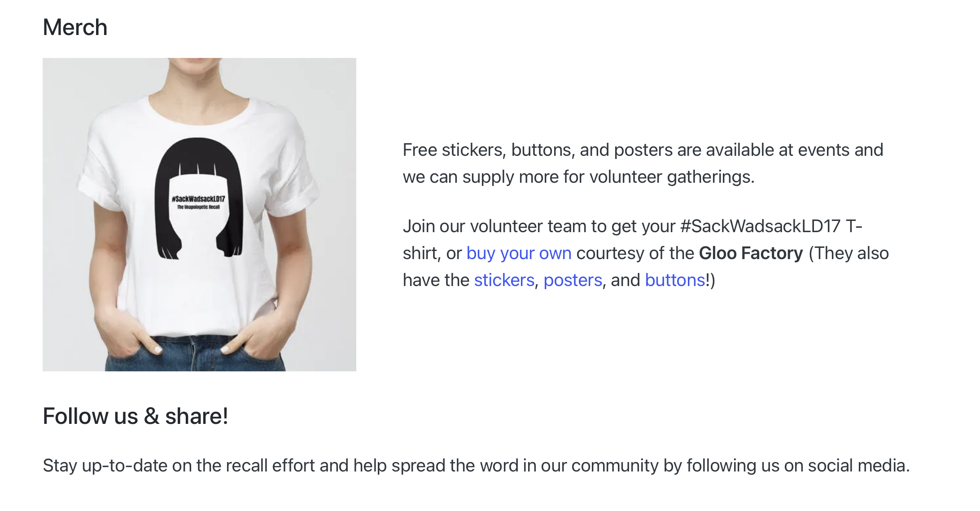Click the shirt's round neckline in the photo
Viewport: 980px width, 511px height.
pyautogui.click(x=198, y=110)
